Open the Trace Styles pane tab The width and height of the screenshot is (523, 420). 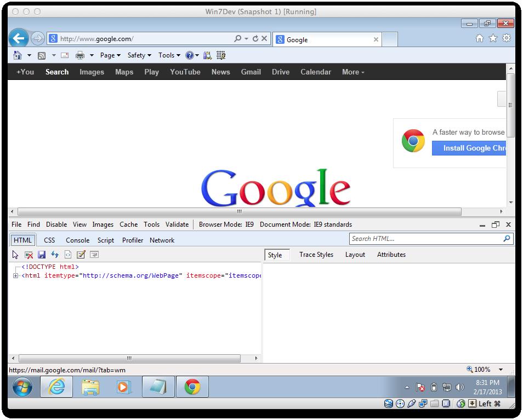click(316, 255)
